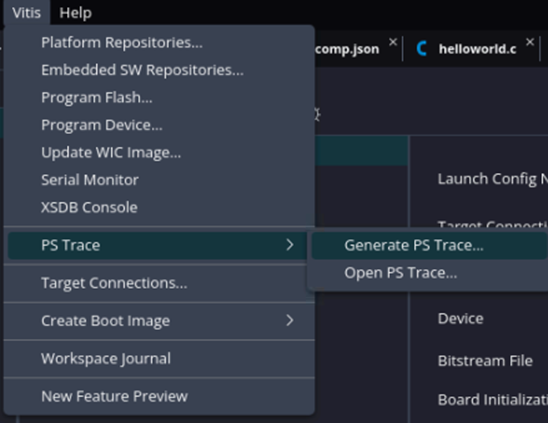The height and width of the screenshot is (423, 548).
Task: Select the PS Trace submenu item
Action: point(157,245)
